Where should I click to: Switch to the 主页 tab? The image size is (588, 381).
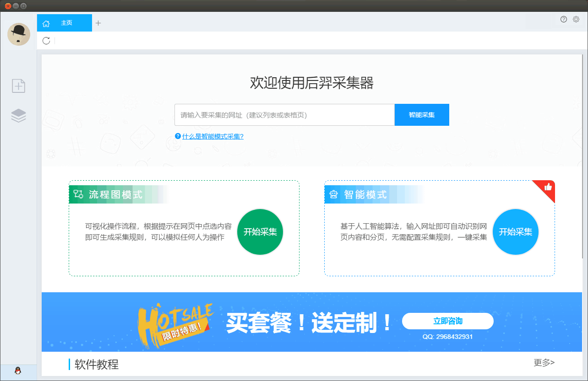66,23
